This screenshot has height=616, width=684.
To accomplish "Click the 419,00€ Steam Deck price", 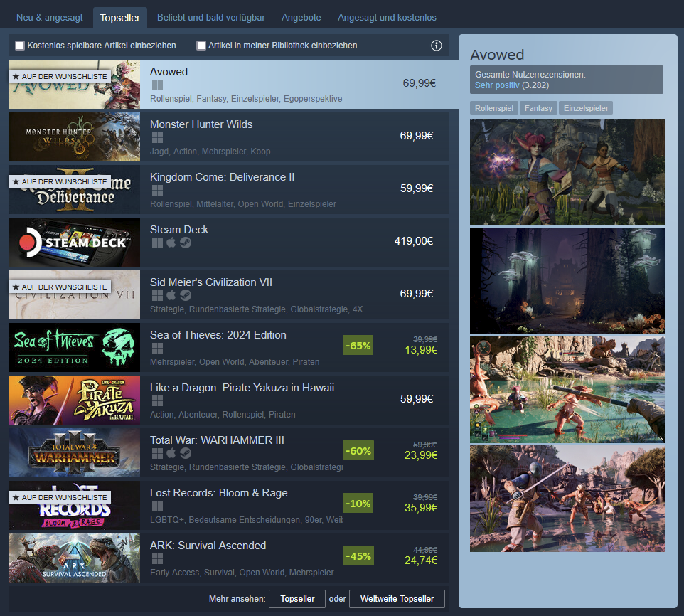I will tap(414, 241).
